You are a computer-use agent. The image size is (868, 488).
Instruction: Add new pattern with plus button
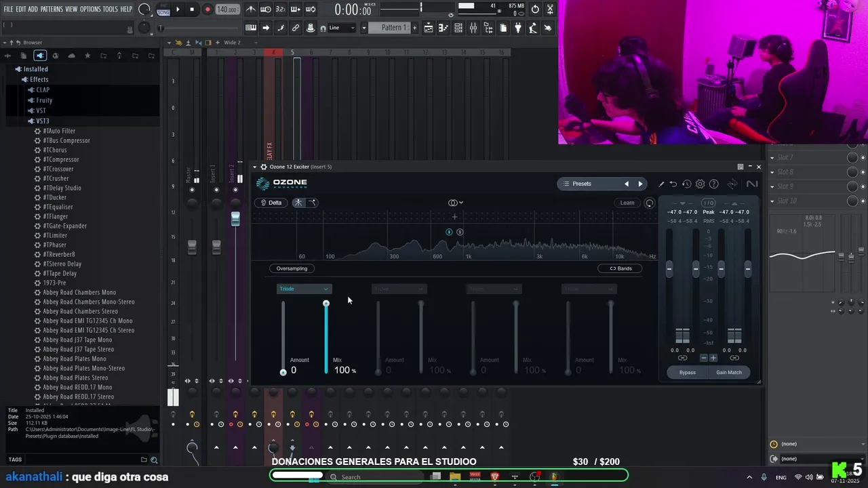coord(414,28)
